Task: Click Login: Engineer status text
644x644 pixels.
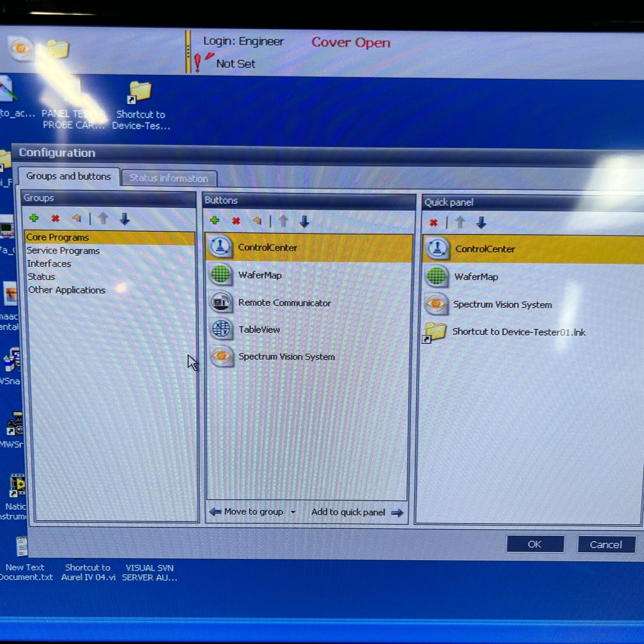Action: pos(243,41)
